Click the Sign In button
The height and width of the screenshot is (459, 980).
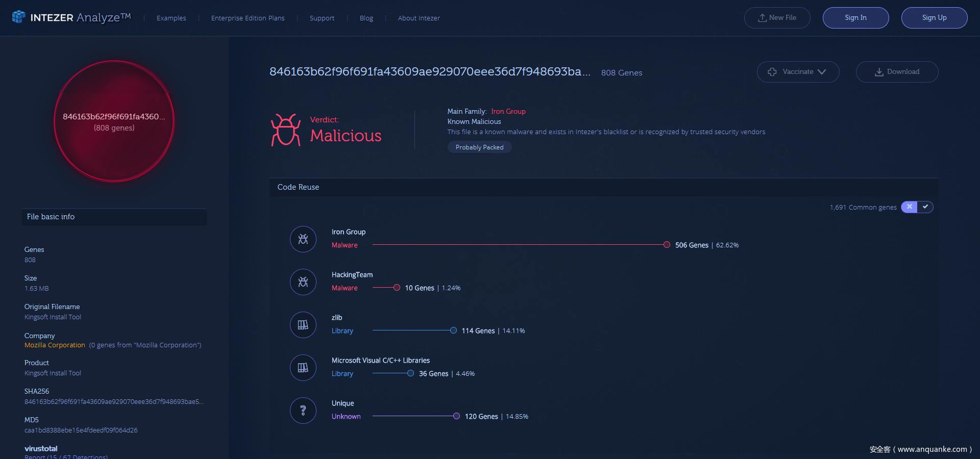pos(855,18)
